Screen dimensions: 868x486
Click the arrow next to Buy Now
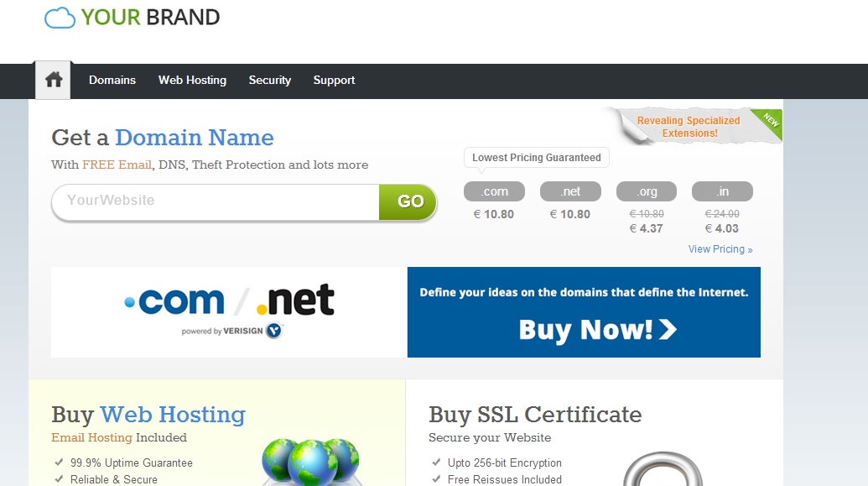coord(668,330)
